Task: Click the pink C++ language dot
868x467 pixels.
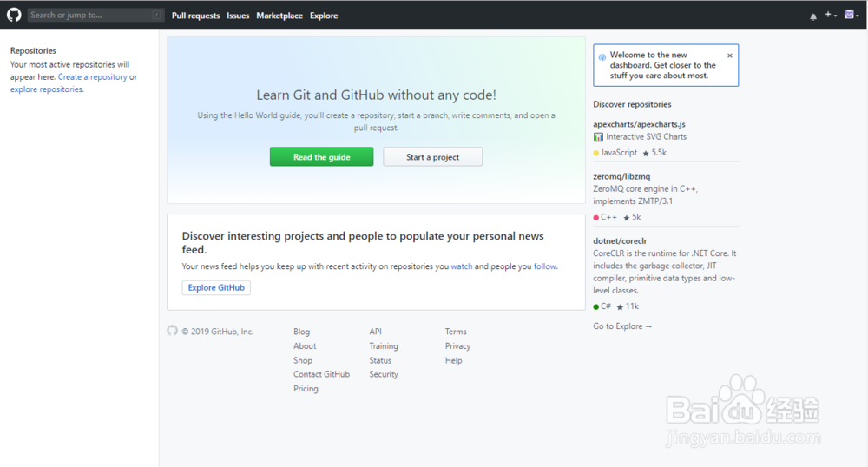Action: click(x=596, y=218)
